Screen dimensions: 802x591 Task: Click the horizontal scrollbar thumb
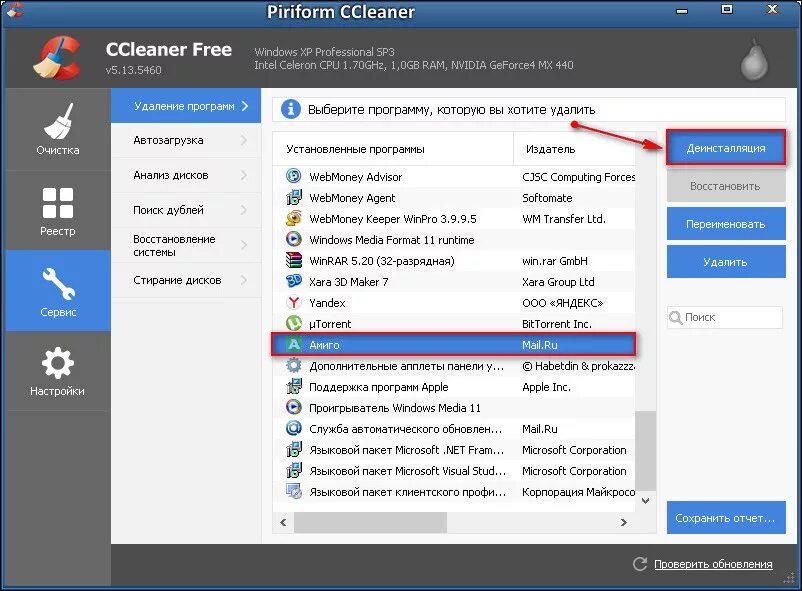(x=370, y=522)
